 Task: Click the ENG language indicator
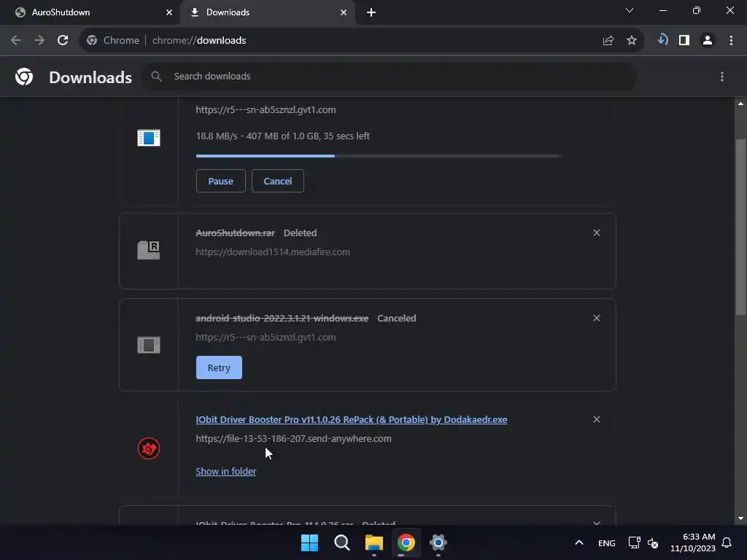(x=606, y=542)
